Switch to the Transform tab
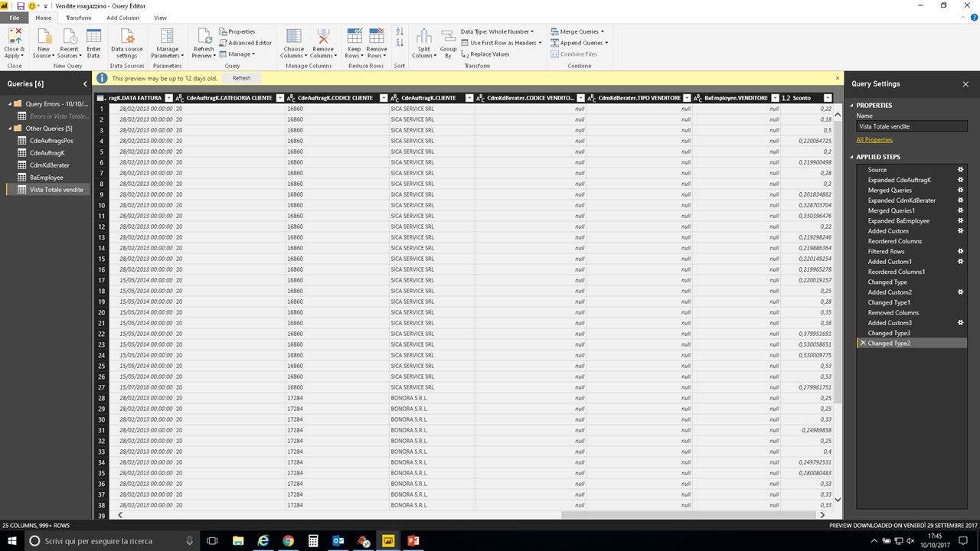 tap(78, 18)
